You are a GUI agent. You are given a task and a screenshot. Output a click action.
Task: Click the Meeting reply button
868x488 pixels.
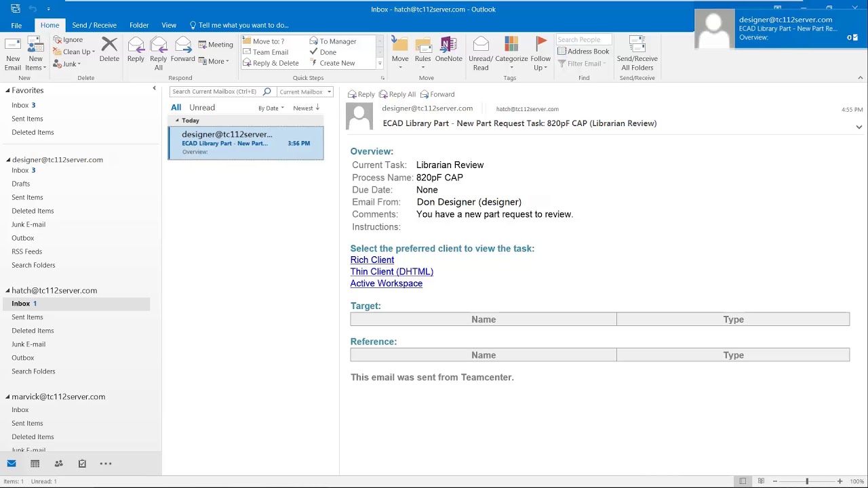(x=216, y=44)
